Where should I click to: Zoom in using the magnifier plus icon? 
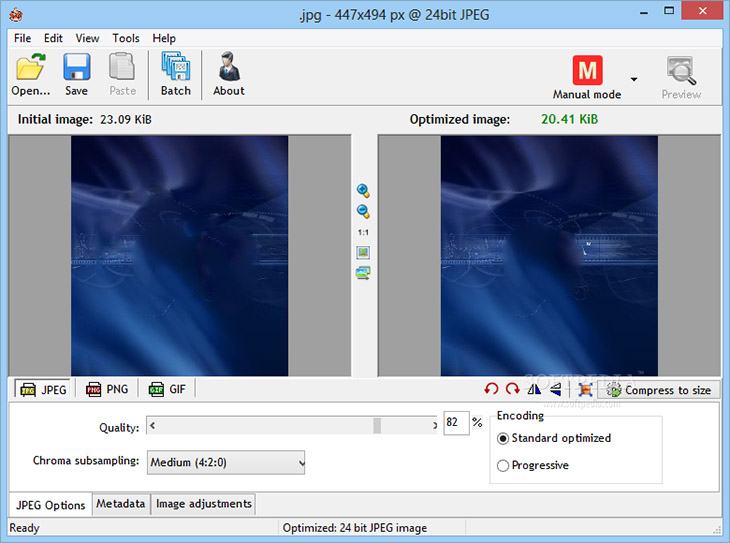coord(363,190)
